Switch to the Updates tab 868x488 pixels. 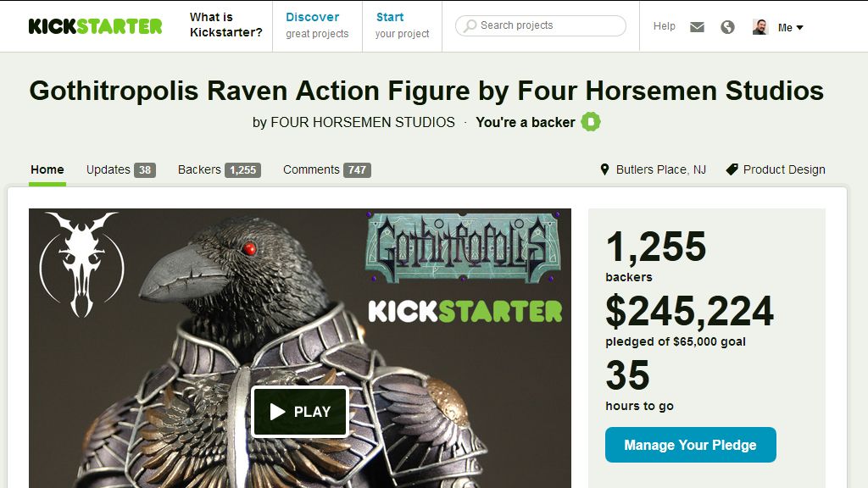120,169
